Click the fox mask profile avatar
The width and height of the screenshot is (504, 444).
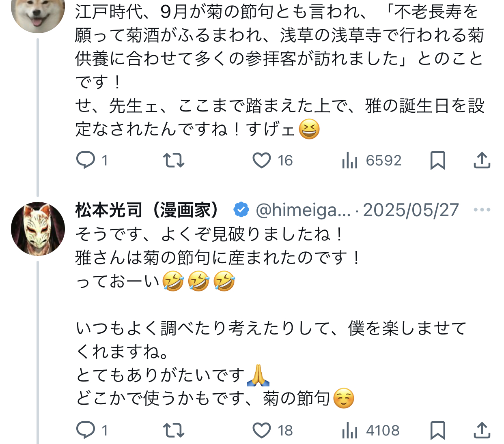click(38, 229)
